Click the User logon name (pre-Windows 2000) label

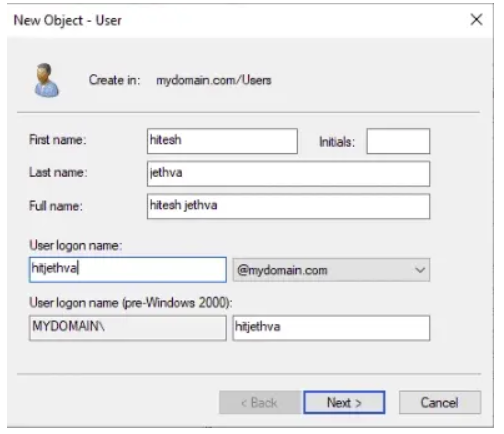point(131,303)
